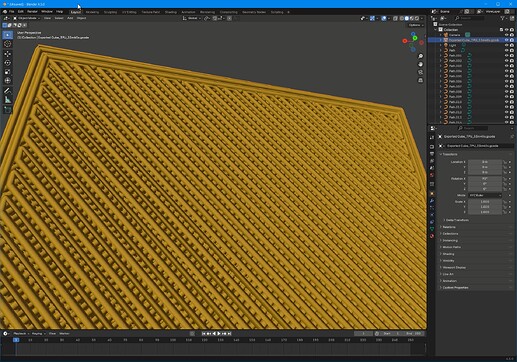Screen dimensions: 517x362
Task: Open the Render properties tab
Action: click(x=432, y=147)
